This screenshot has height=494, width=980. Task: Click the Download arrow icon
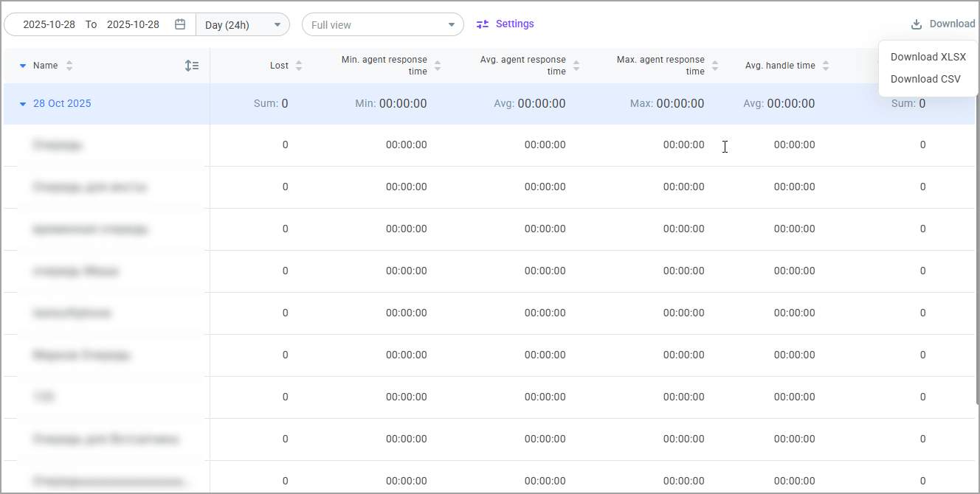click(916, 23)
